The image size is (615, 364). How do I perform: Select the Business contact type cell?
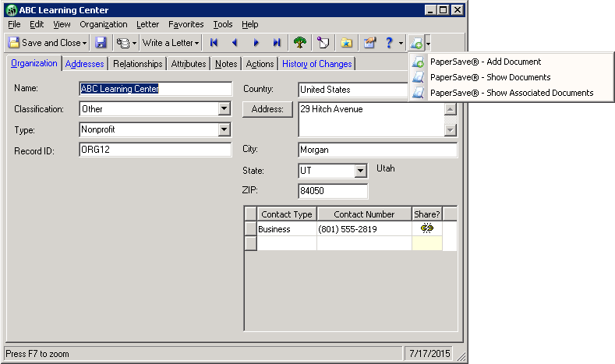click(287, 229)
